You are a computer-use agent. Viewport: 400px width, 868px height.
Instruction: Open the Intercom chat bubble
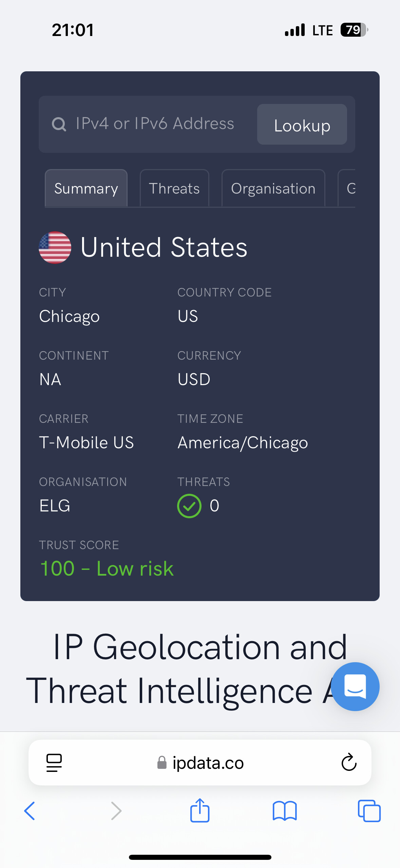tap(355, 686)
